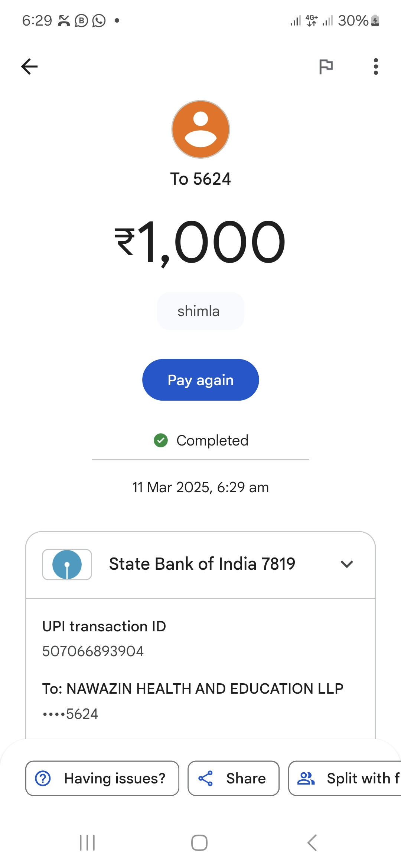
Task: Tap the ₹1,000 amount text
Action: point(200,242)
